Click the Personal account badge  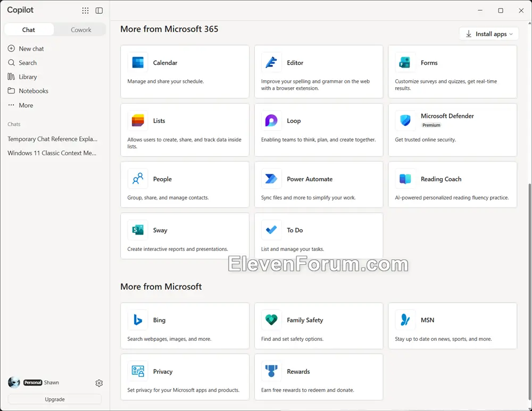tap(33, 382)
